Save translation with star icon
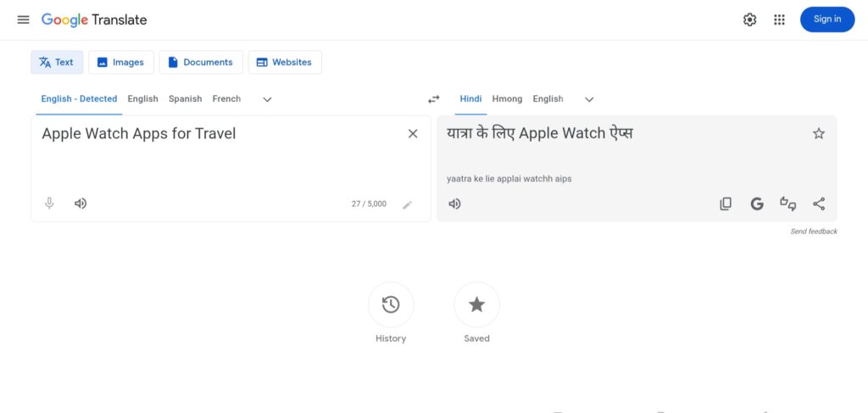The height and width of the screenshot is (413, 868). (x=819, y=133)
